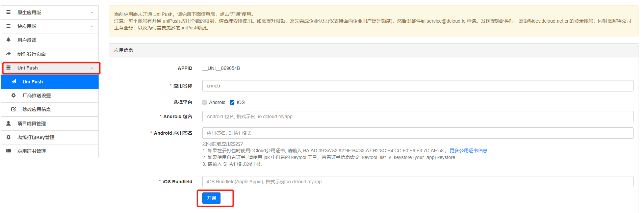Uncheck the iOS platform checkbox
The image size is (644, 213).
click(x=232, y=102)
